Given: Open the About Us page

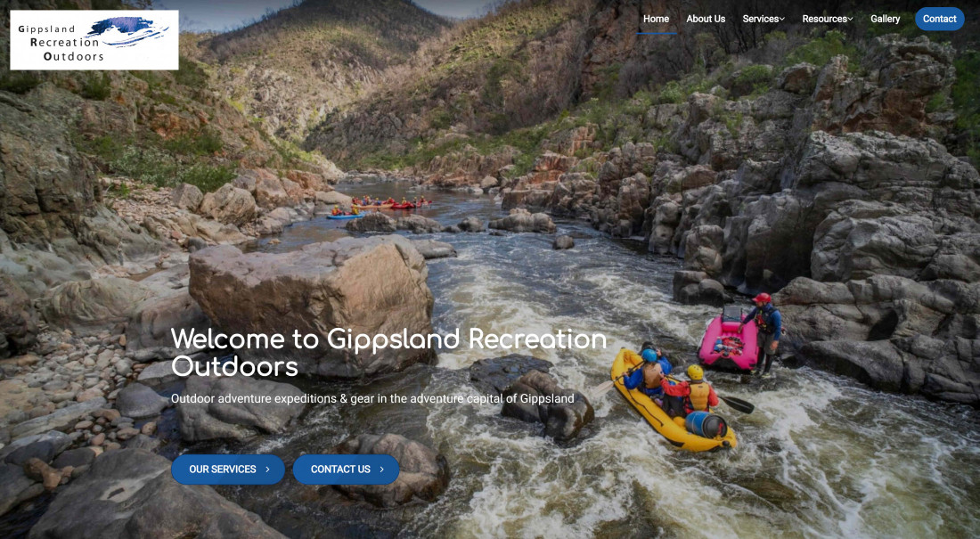Looking at the screenshot, I should tap(706, 19).
